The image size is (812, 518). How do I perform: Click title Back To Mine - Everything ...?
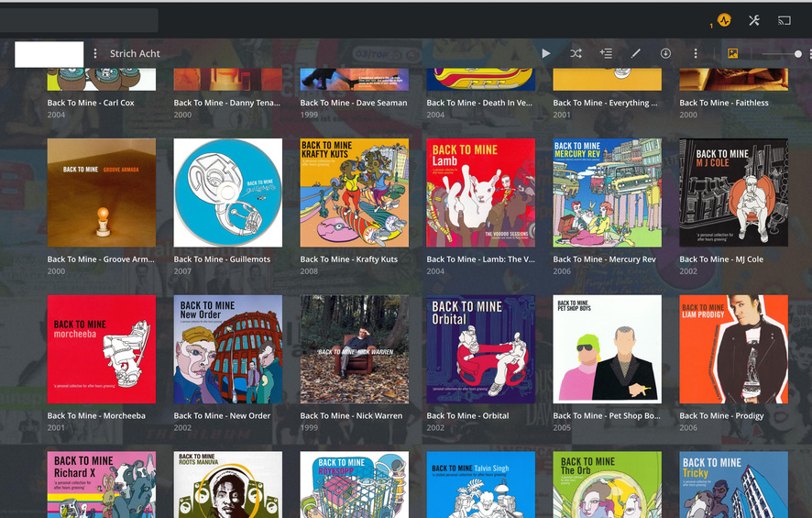[x=605, y=103]
